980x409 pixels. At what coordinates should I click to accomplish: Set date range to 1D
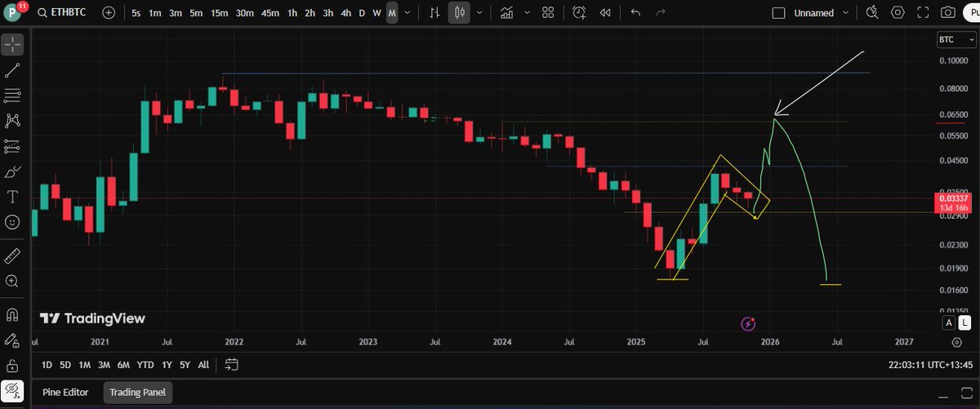point(47,364)
